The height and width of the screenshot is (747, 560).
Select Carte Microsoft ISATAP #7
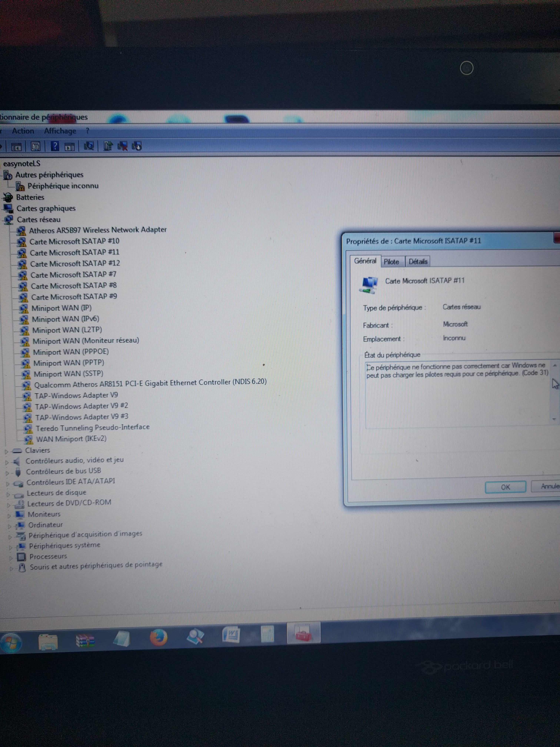pyautogui.click(x=73, y=275)
